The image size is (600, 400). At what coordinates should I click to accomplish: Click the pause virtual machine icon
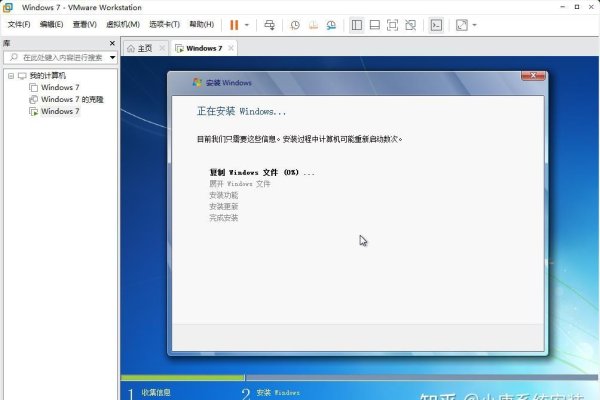tap(234, 24)
